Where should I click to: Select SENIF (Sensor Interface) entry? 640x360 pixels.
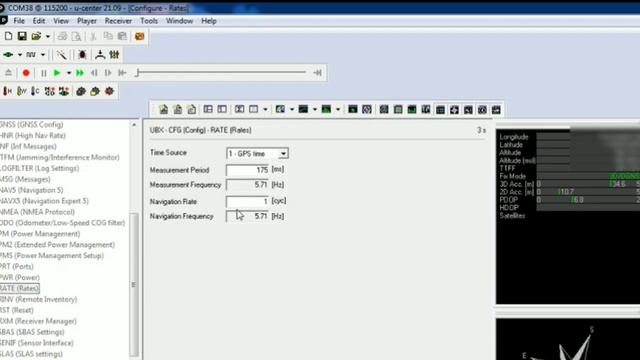pyautogui.click(x=37, y=343)
